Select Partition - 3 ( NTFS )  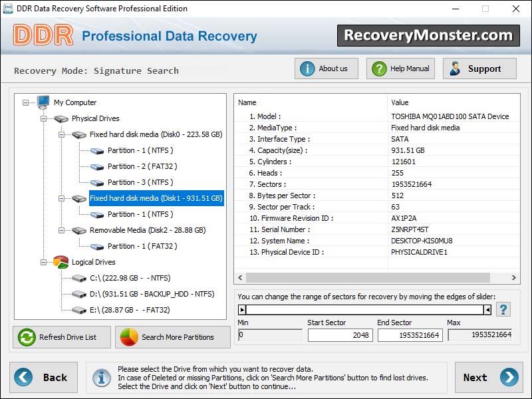(x=140, y=182)
